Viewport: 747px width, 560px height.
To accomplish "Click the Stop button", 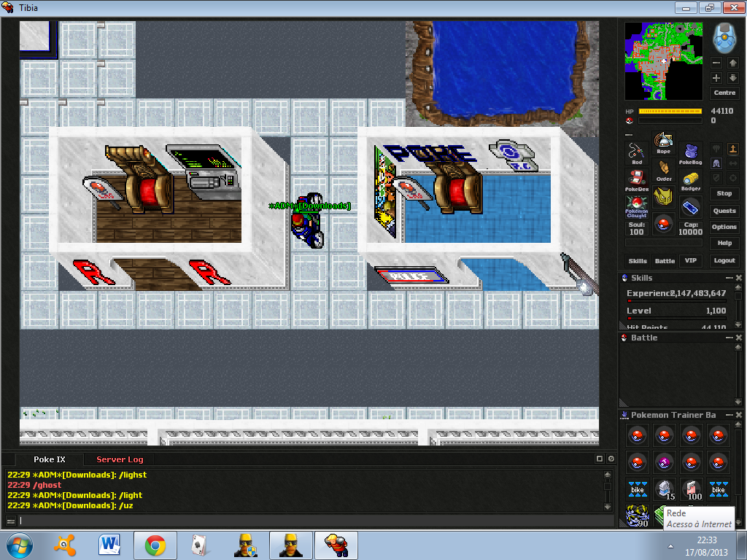I will 724,193.
